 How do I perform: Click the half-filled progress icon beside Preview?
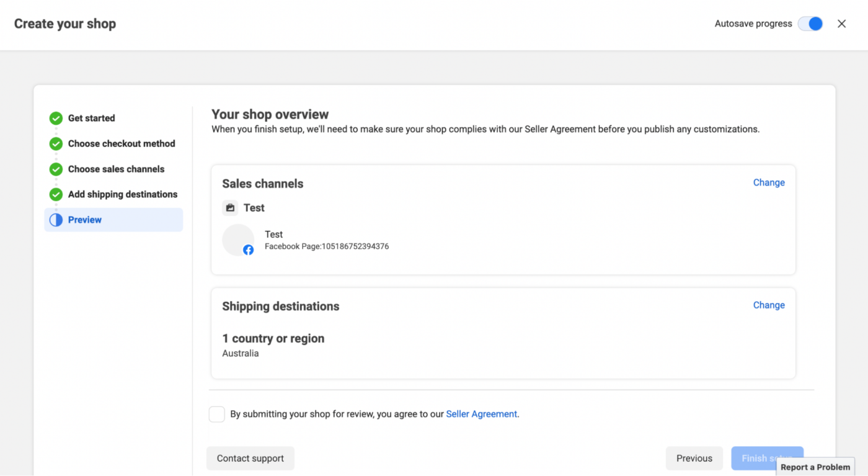point(56,220)
